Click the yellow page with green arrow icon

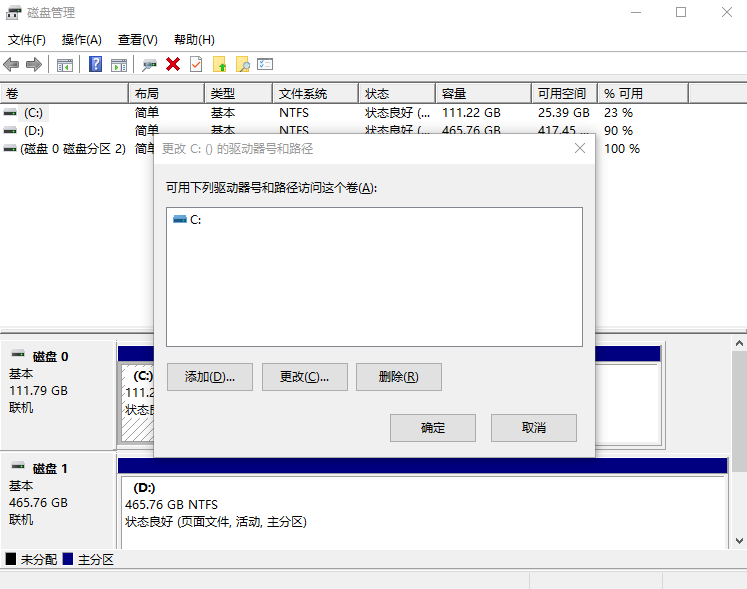pos(220,65)
